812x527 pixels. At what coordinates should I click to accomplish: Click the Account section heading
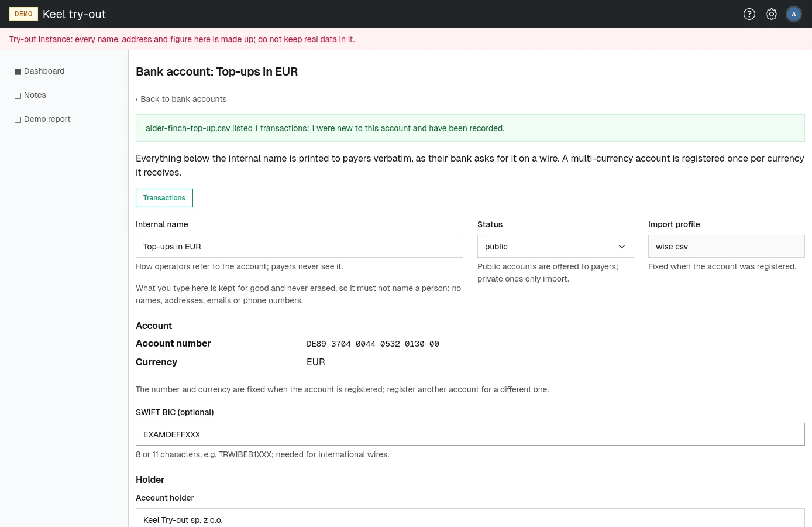coord(154,326)
